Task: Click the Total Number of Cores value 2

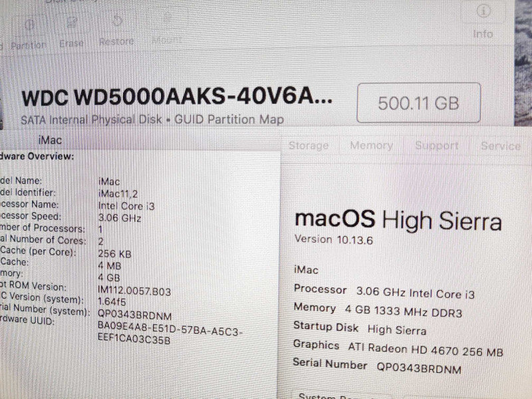Action: (x=101, y=241)
